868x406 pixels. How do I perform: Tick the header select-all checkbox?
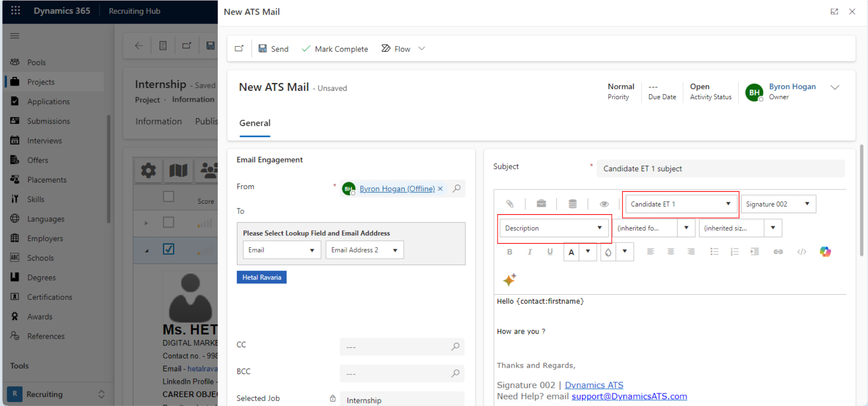[169, 196]
